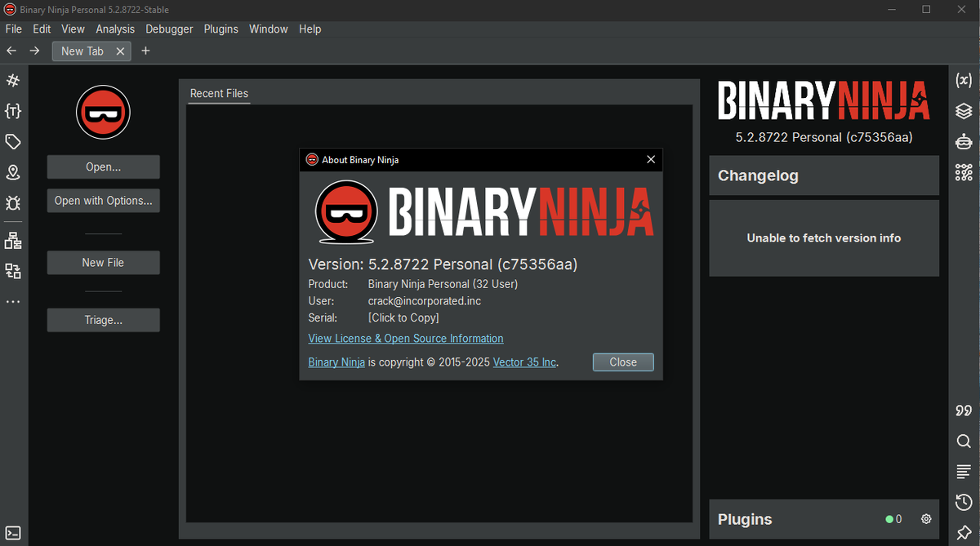Open the Log panel on right sidebar
980x546 pixels.
(964, 471)
